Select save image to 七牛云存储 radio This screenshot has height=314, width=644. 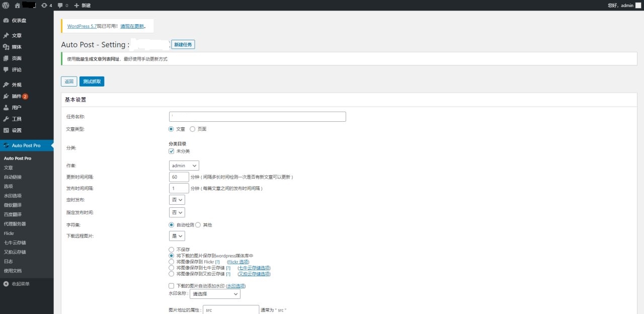(172, 268)
